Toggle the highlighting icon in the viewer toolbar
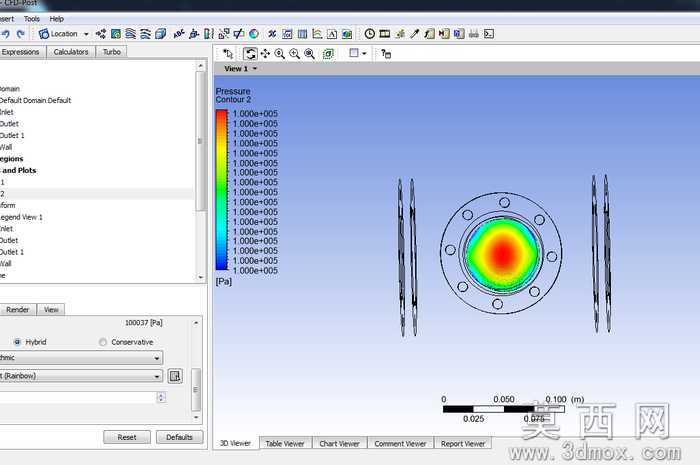700x465 pixels. (328, 54)
